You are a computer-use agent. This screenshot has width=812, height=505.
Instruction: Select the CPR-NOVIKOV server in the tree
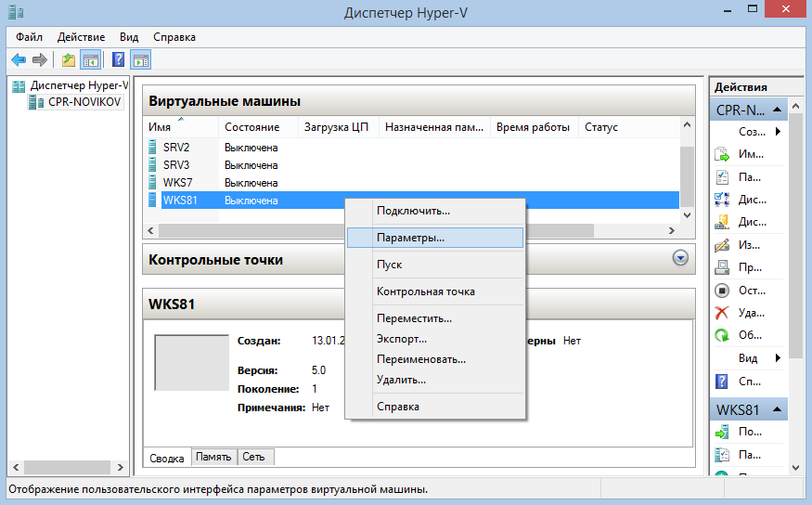84,102
